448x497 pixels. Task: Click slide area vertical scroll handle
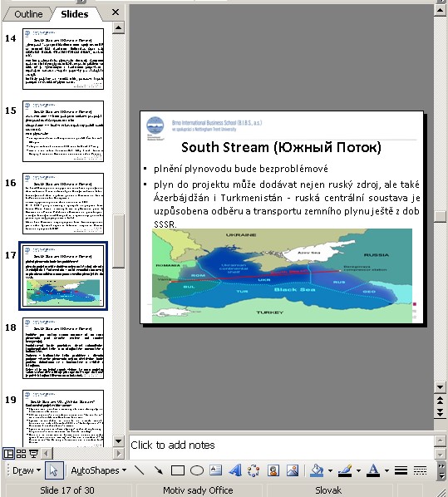tap(440, 217)
